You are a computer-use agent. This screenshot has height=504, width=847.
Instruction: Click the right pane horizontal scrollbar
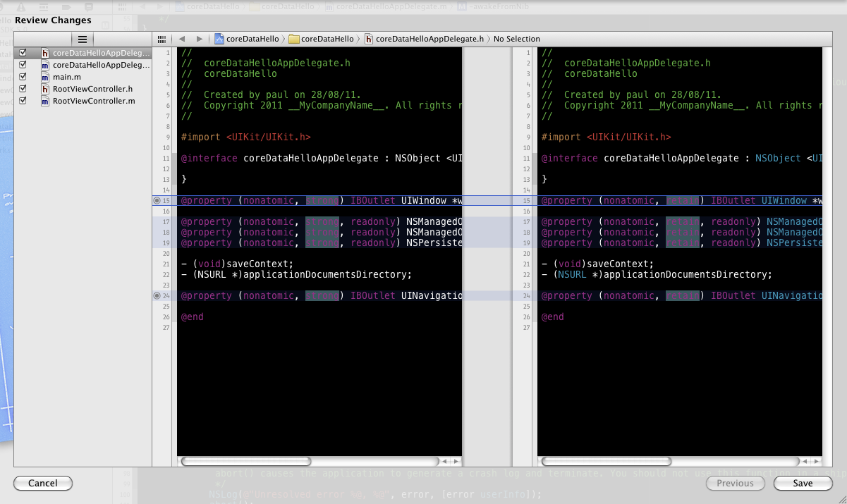605,461
